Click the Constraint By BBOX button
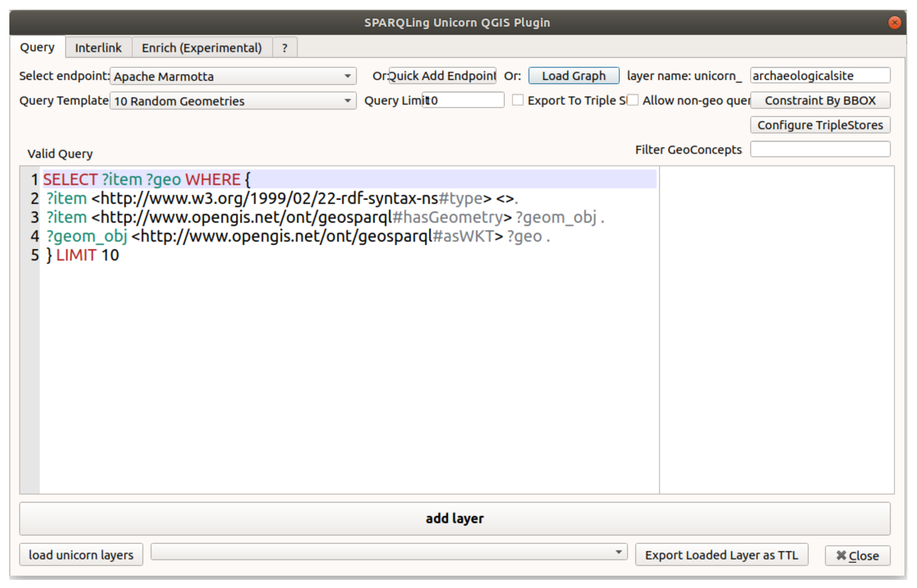 point(820,100)
